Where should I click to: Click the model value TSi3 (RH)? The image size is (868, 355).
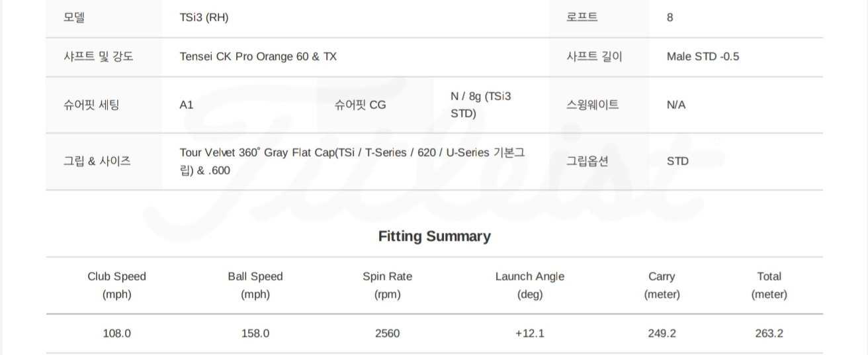pos(204,18)
